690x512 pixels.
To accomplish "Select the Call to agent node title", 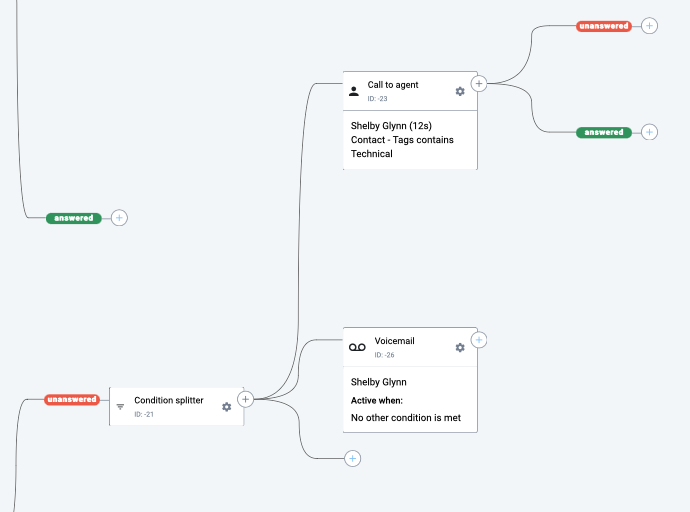I will (x=393, y=85).
